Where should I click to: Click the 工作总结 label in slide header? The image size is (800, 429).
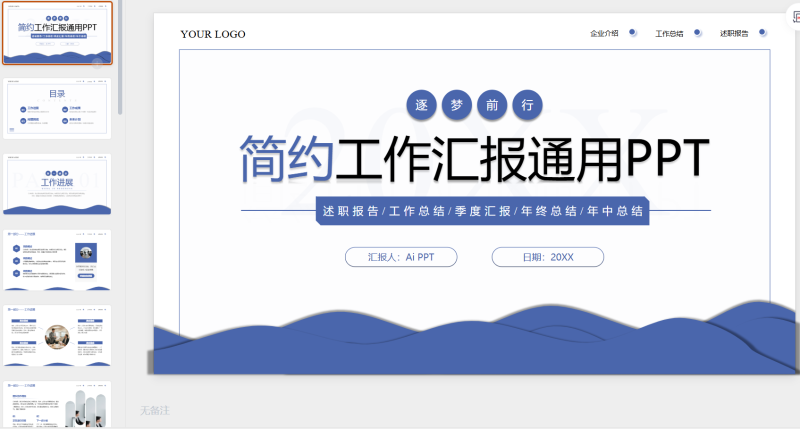coord(669,34)
